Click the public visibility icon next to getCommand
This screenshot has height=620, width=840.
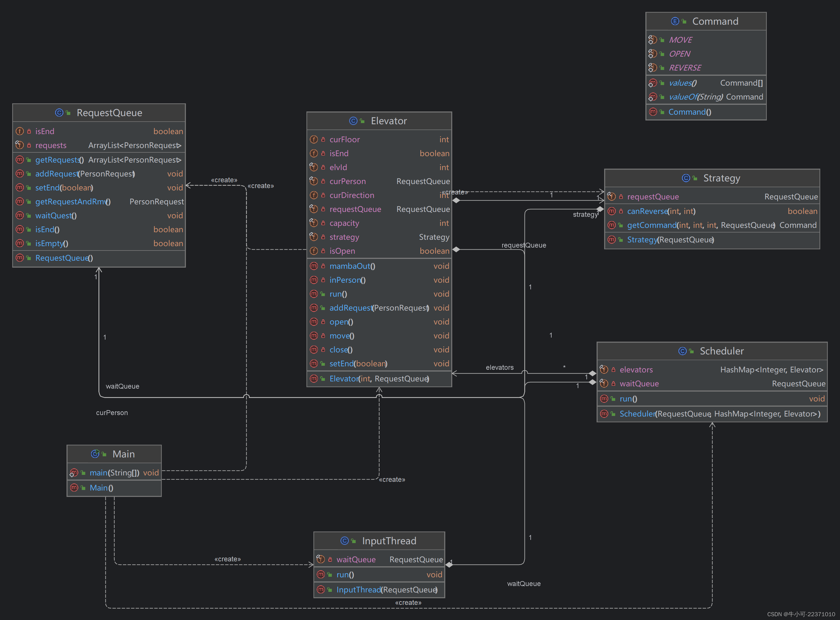(x=621, y=225)
